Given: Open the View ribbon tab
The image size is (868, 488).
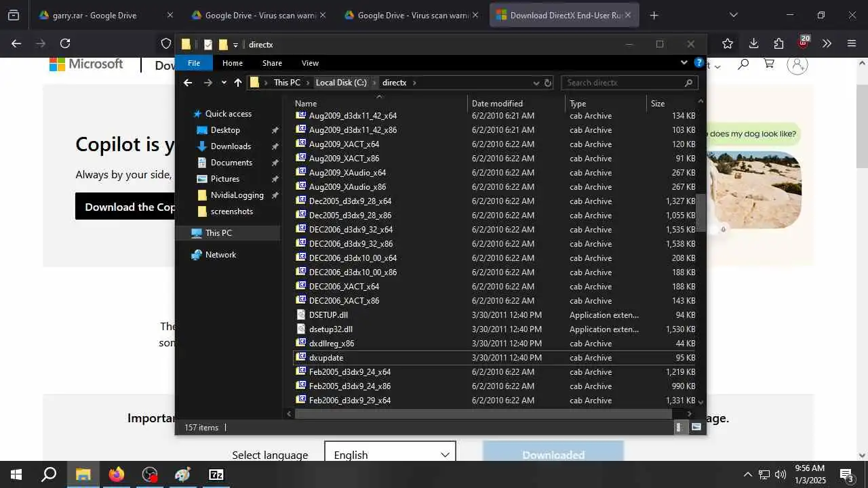Looking at the screenshot, I should point(310,63).
